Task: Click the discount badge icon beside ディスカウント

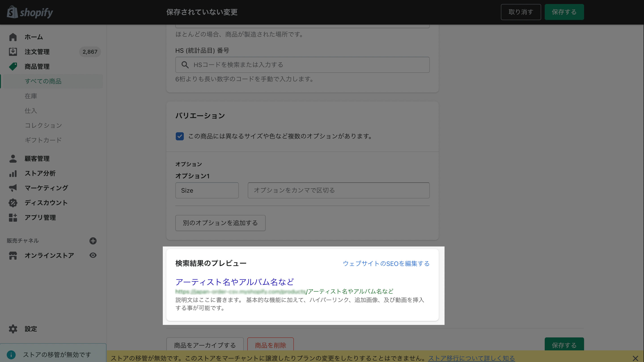Action: point(13,203)
